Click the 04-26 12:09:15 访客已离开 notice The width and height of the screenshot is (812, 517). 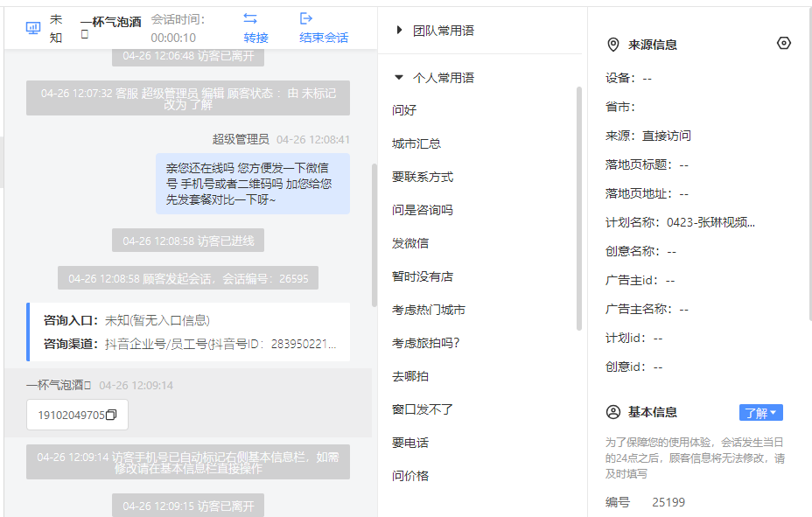pyautogui.click(x=188, y=505)
